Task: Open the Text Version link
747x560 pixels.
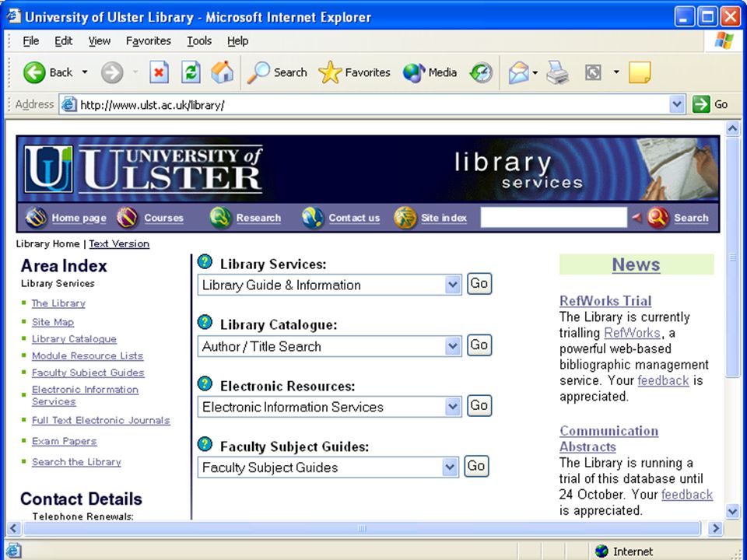Action: (119, 243)
